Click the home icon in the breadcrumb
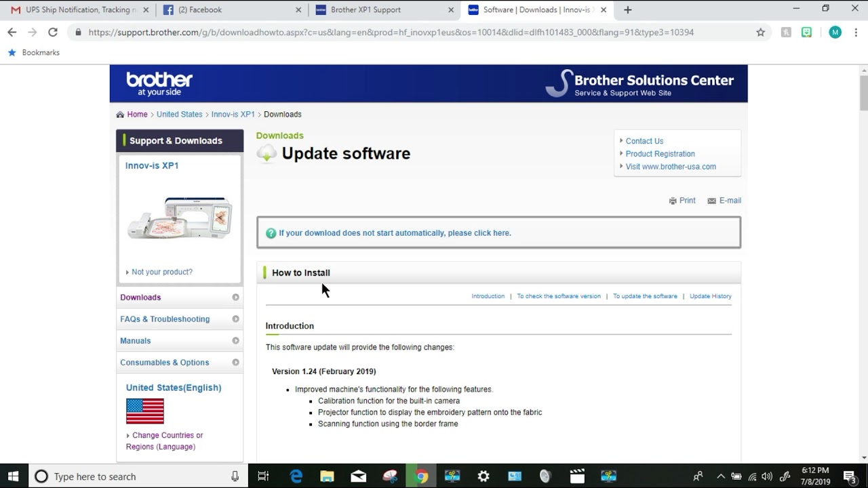 click(x=120, y=115)
